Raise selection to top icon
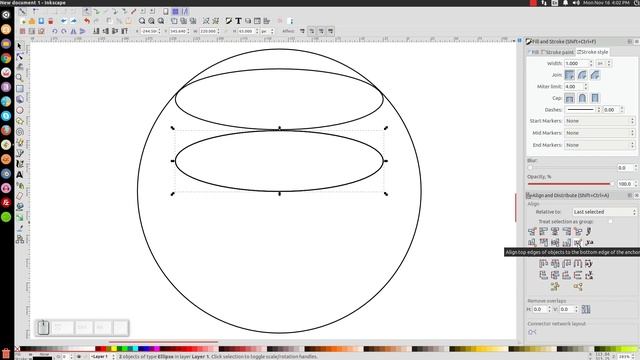The image size is (640, 360). point(124,31)
